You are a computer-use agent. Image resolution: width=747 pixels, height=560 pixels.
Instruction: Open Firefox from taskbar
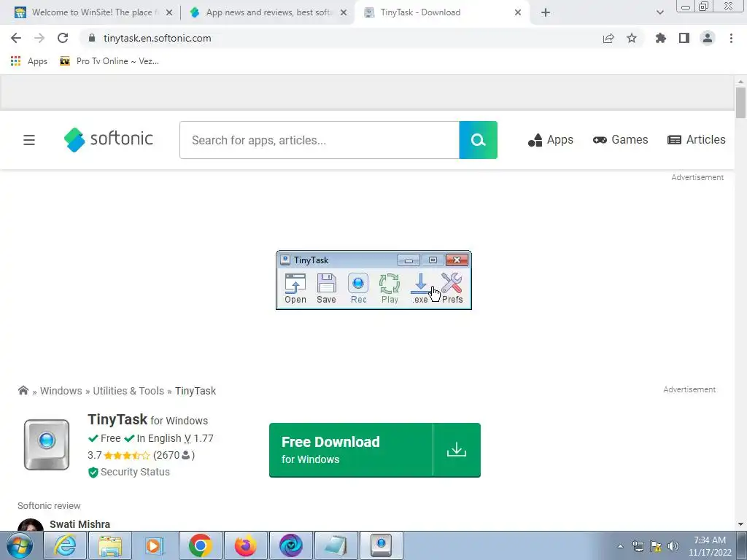pos(245,545)
